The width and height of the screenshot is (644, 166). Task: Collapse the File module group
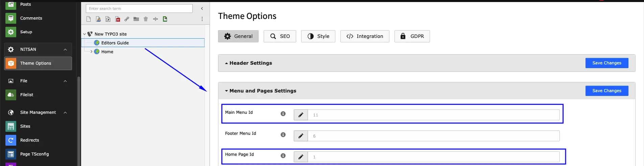(65, 81)
